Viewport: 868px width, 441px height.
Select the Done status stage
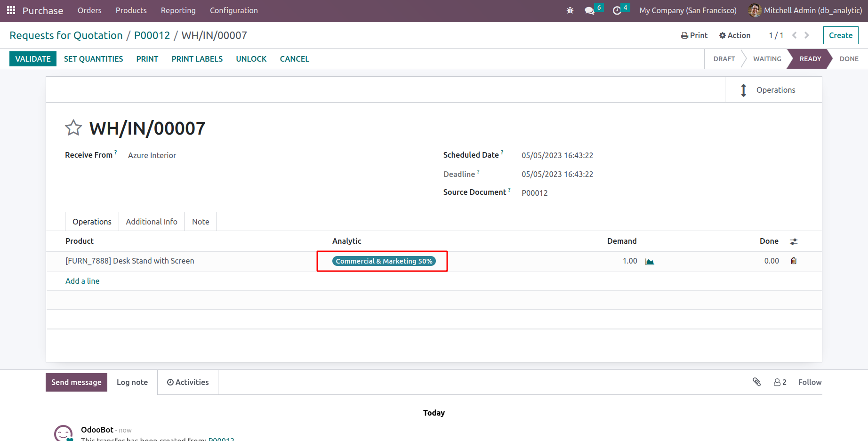849,59
